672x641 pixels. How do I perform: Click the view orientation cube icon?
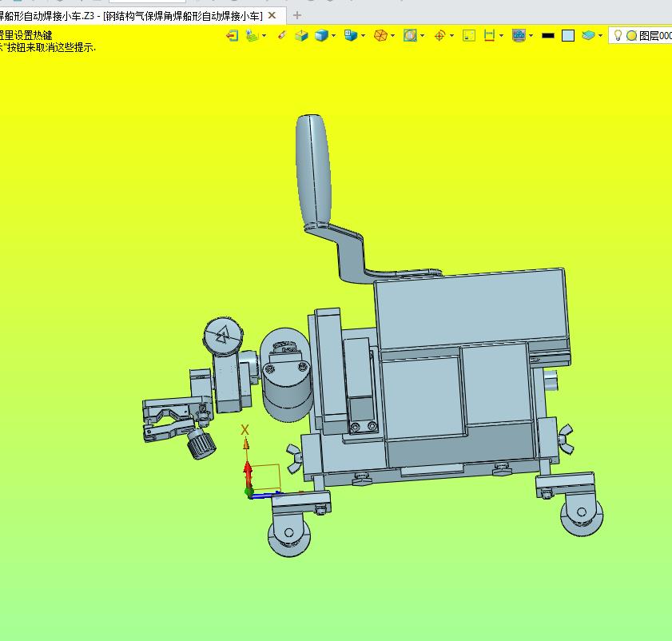351,36
